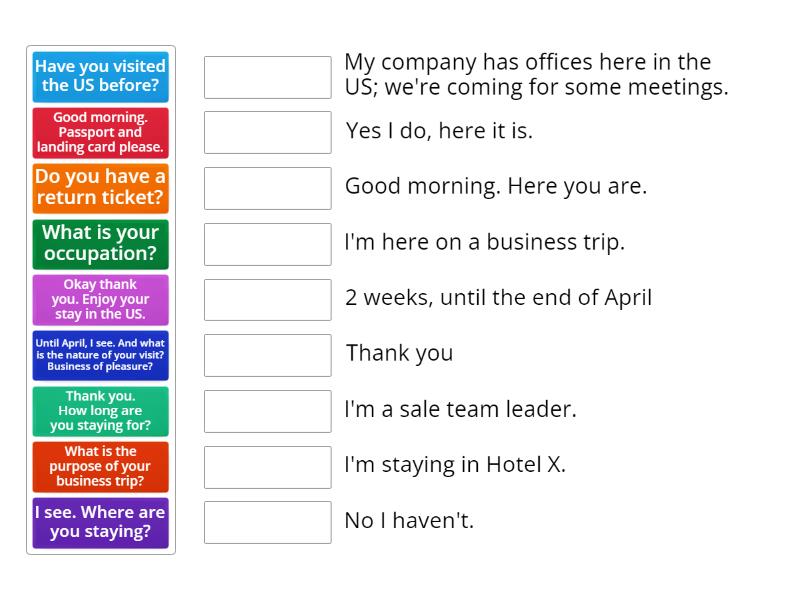Select the answer slot next to 'Yes I do, here it is.'

coord(267,132)
